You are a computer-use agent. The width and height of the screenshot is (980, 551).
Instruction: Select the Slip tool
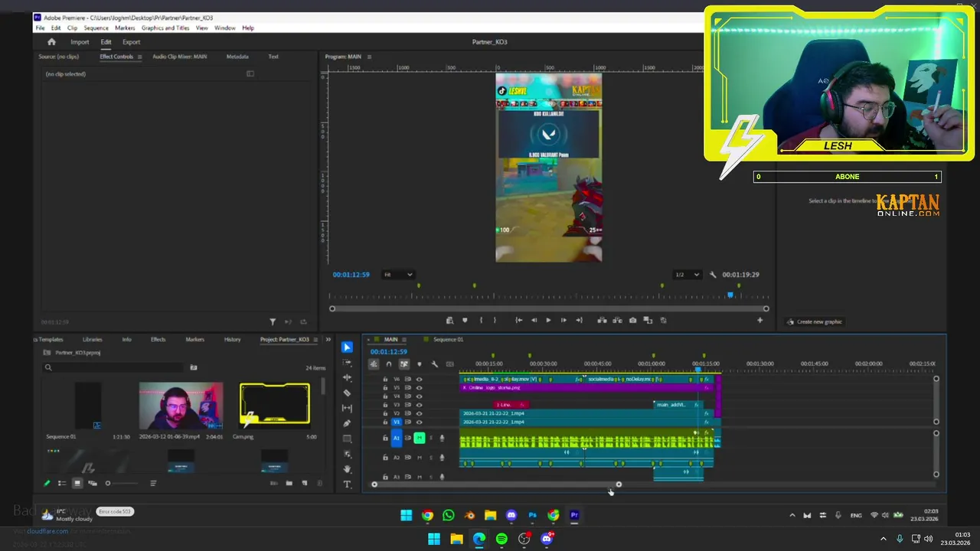[x=347, y=408]
